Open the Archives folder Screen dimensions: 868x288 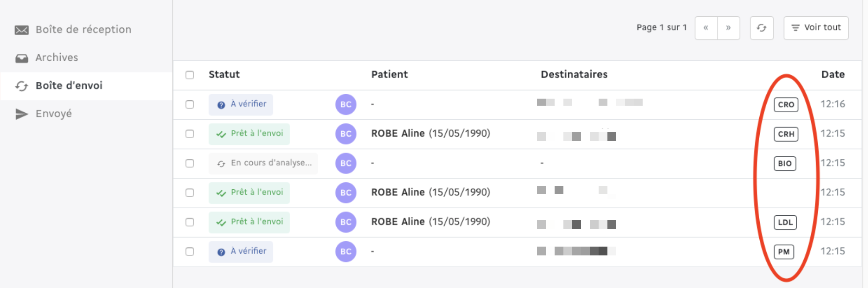click(57, 58)
